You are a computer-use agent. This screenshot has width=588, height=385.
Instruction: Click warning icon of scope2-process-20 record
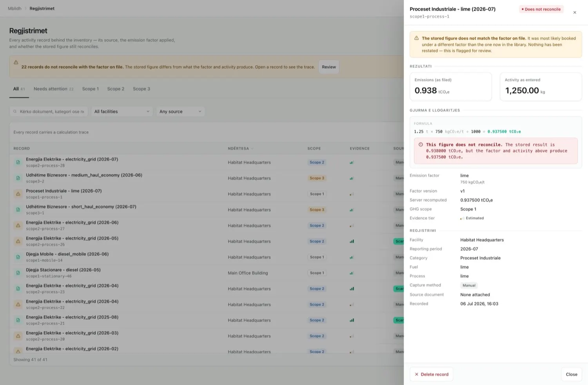18,336
